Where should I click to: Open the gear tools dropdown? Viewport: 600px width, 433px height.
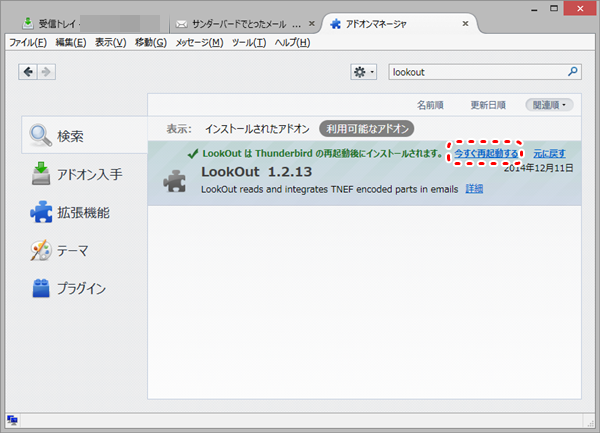coord(364,72)
